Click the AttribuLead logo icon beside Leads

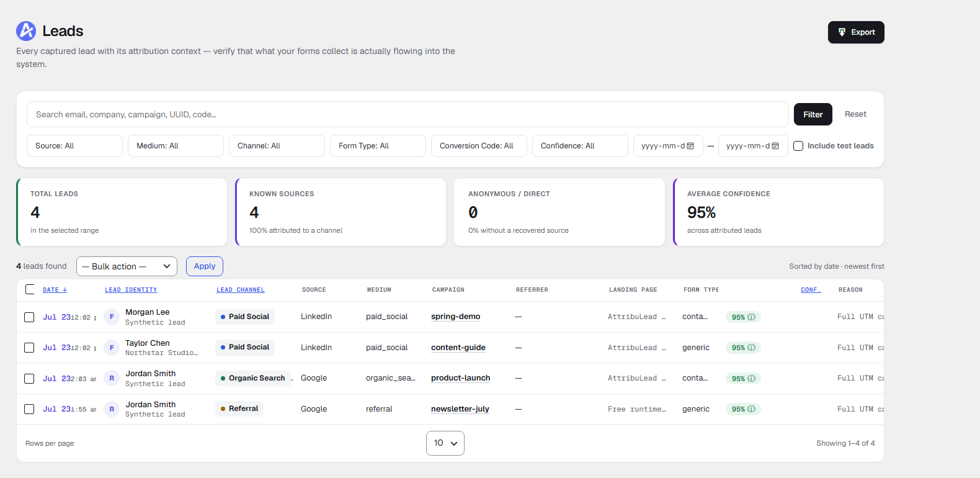point(26,31)
